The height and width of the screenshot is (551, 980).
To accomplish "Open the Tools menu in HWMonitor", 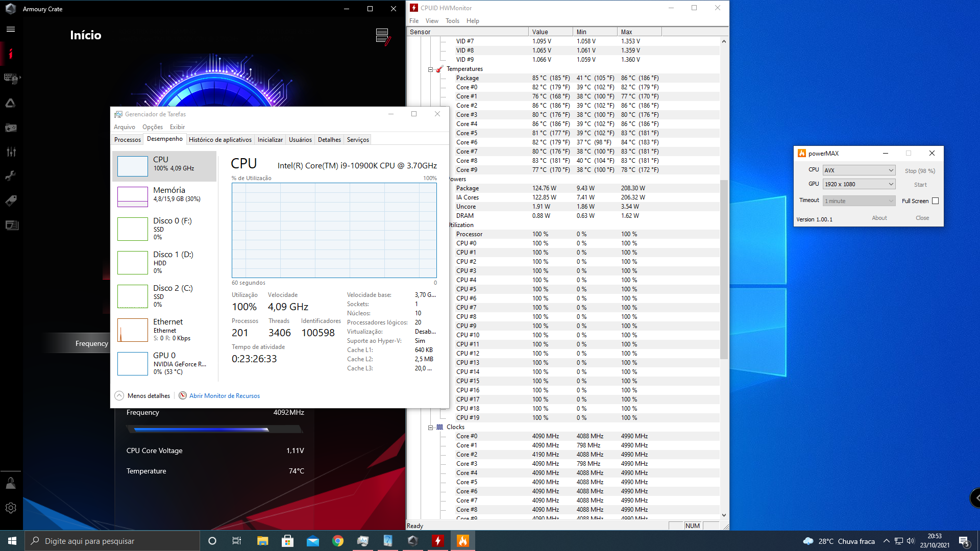I will tap(452, 21).
